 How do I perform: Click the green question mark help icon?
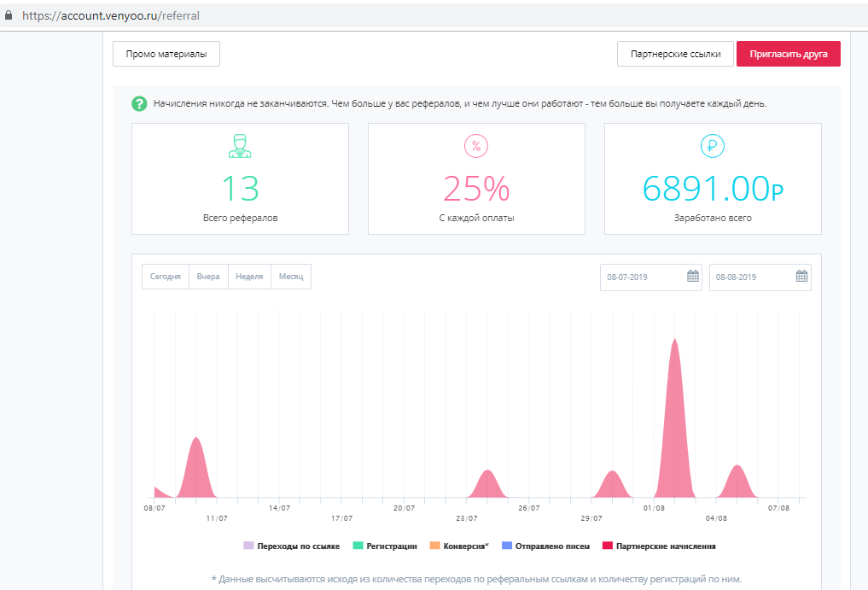pyautogui.click(x=139, y=103)
